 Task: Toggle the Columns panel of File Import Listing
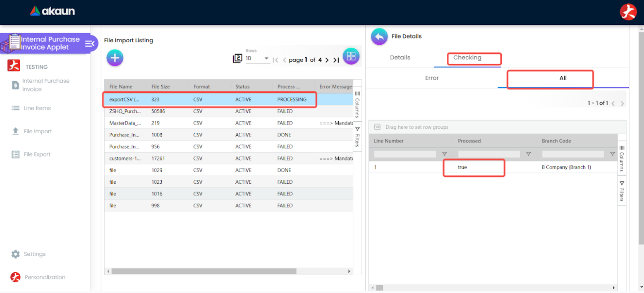(357, 103)
